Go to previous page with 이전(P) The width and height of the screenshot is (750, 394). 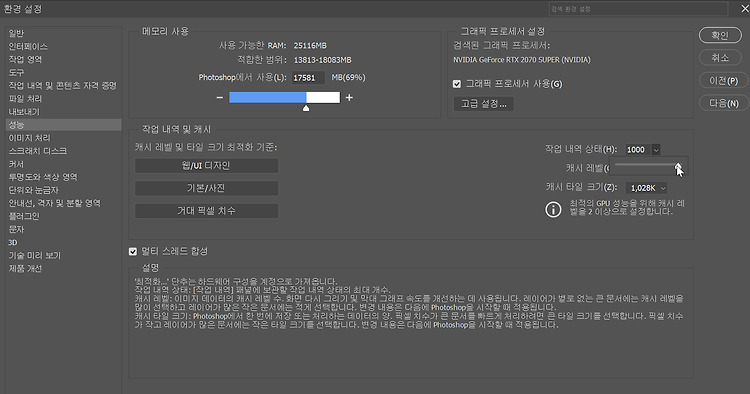(723, 80)
